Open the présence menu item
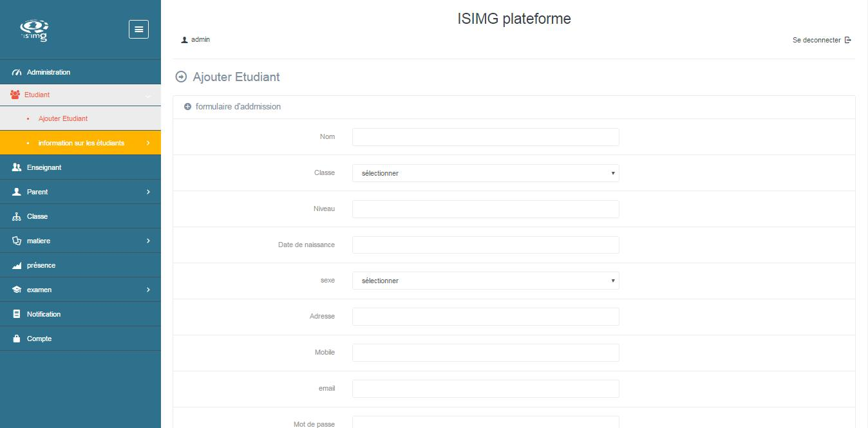Image resolution: width=868 pixels, height=428 pixels. [x=80, y=265]
